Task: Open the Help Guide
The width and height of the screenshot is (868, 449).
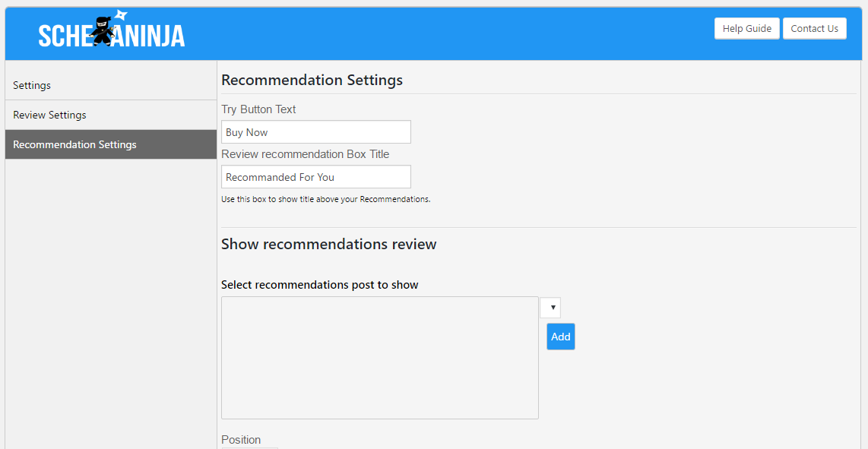Action: pos(746,29)
